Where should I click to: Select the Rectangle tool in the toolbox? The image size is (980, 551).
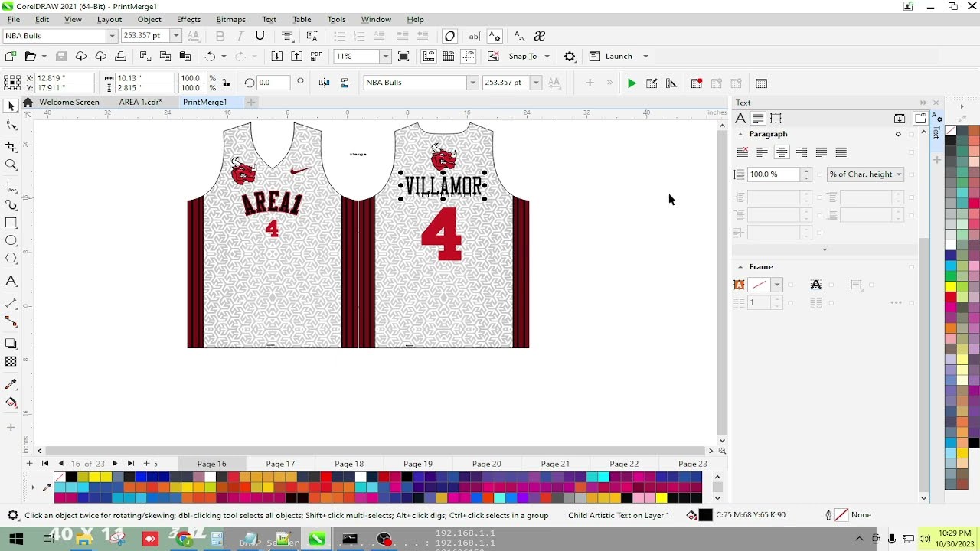pyautogui.click(x=11, y=223)
